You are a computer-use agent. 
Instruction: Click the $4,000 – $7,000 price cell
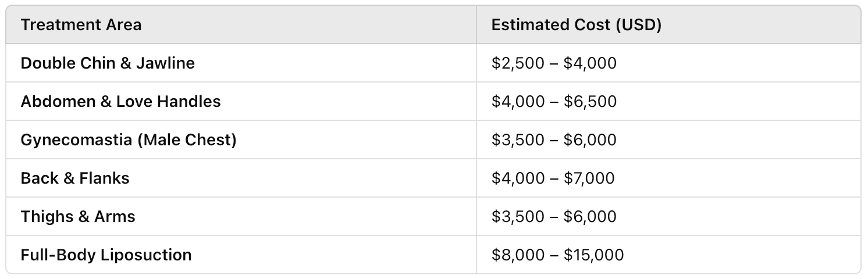pyautogui.click(x=668, y=178)
